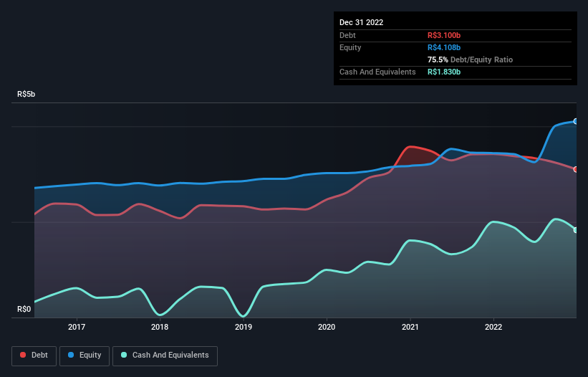Click the teal Cash endpoint marker
The width and height of the screenshot is (588, 377).
click(x=576, y=229)
